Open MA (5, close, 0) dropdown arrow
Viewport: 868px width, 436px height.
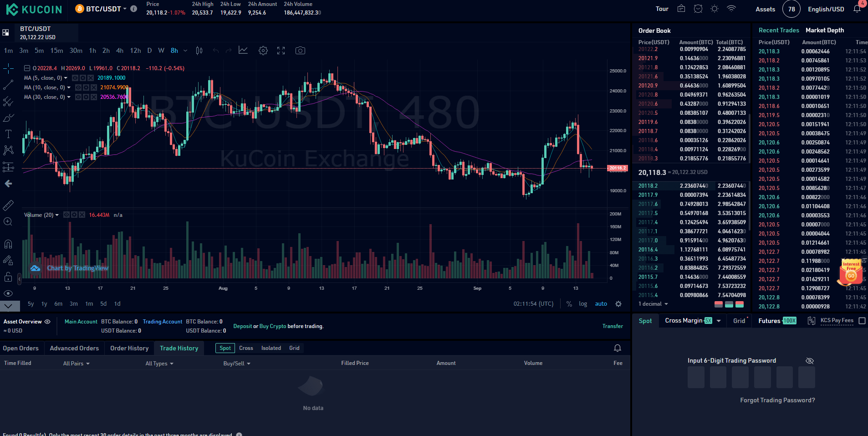click(66, 78)
